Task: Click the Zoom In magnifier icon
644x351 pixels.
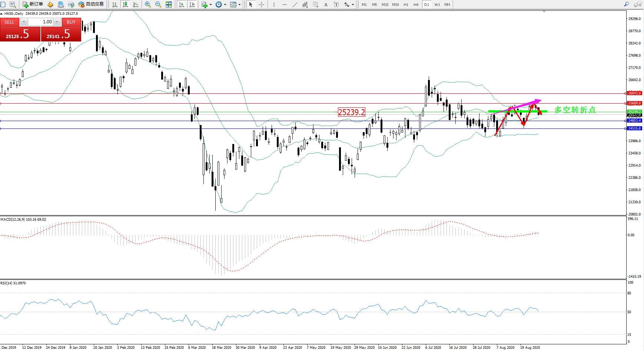Action: point(148,4)
